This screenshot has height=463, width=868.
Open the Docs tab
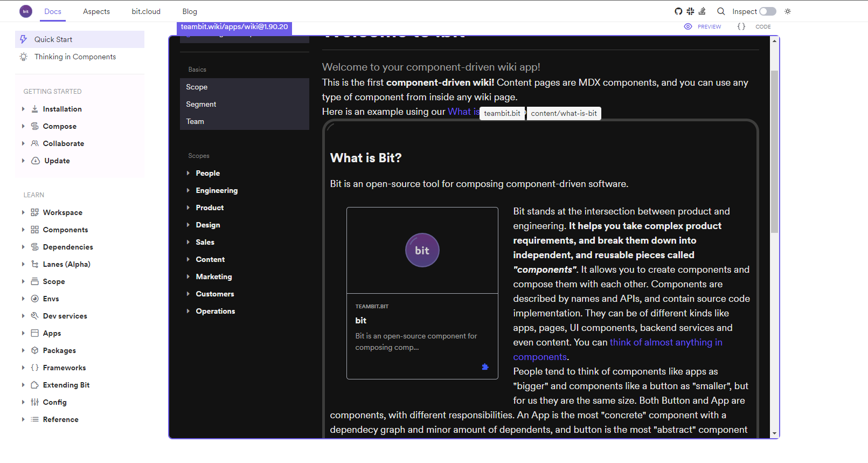(53, 11)
